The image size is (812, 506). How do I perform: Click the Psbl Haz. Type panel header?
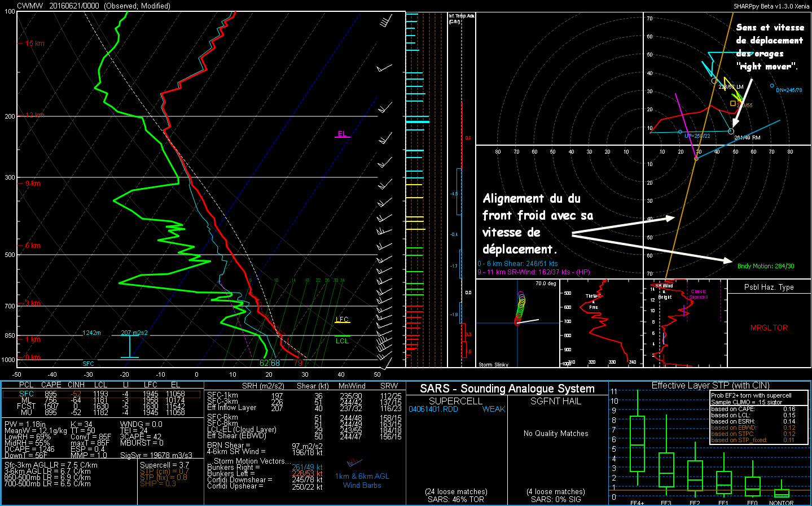tap(769, 287)
